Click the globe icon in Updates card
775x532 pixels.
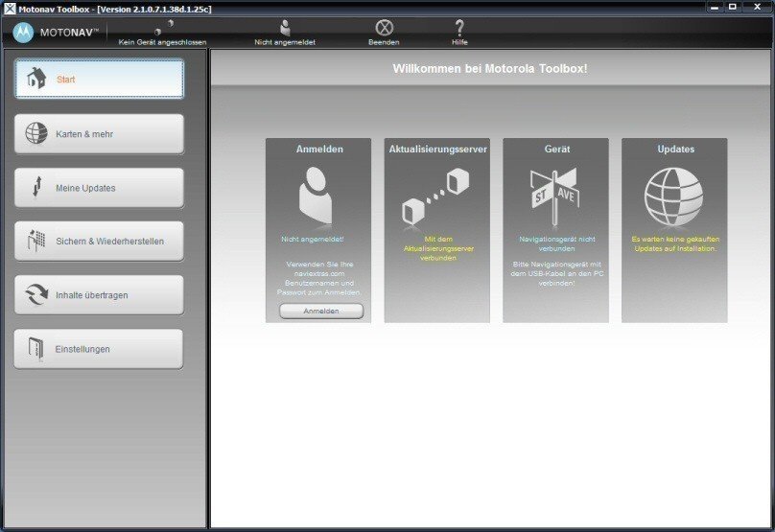[x=673, y=197]
